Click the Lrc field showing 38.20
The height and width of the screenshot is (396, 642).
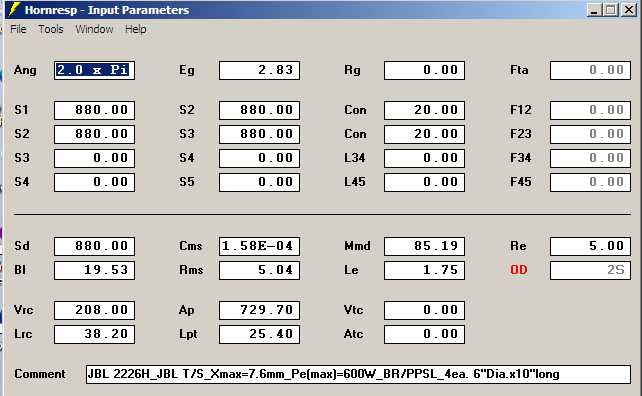click(x=94, y=334)
